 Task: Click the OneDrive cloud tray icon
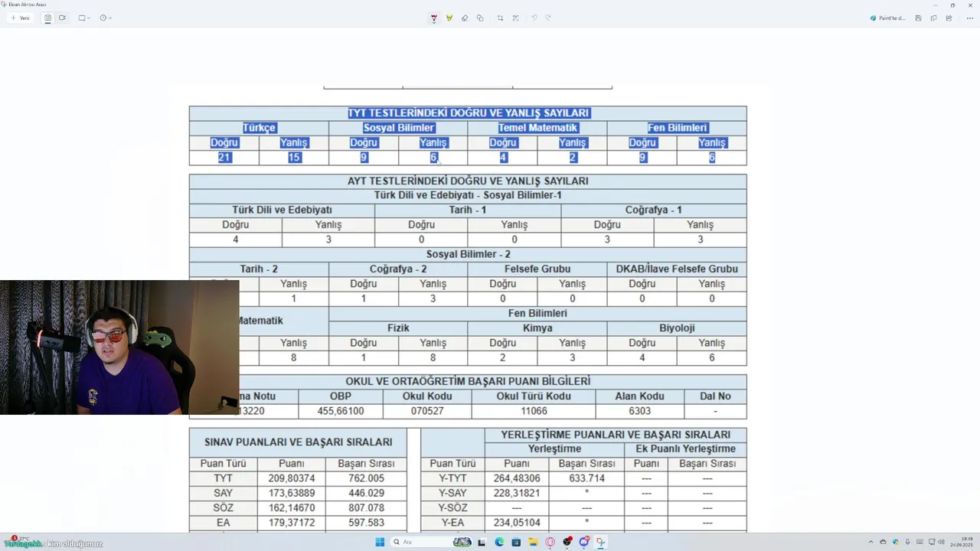click(x=883, y=542)
